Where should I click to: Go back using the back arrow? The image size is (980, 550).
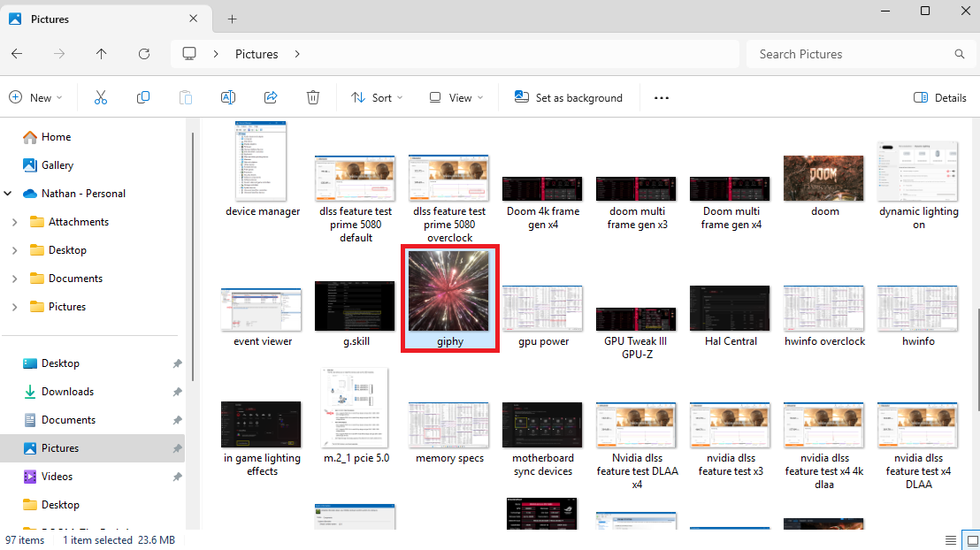(x=16, y=54)
